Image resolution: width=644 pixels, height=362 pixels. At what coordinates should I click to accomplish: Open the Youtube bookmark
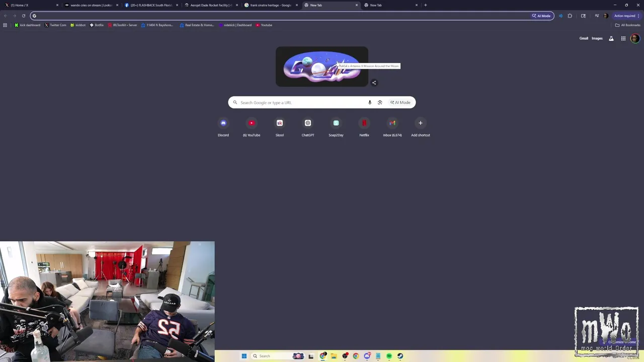tap(264, 25)
